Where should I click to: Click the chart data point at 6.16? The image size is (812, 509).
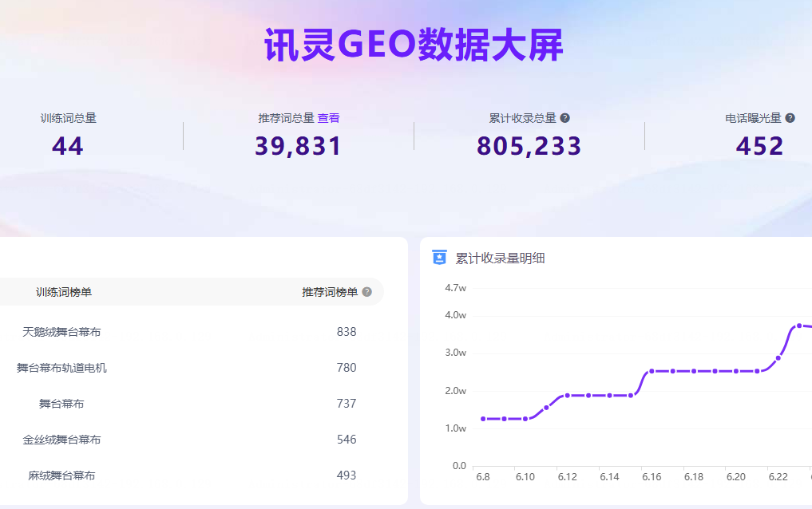[652, 372]
